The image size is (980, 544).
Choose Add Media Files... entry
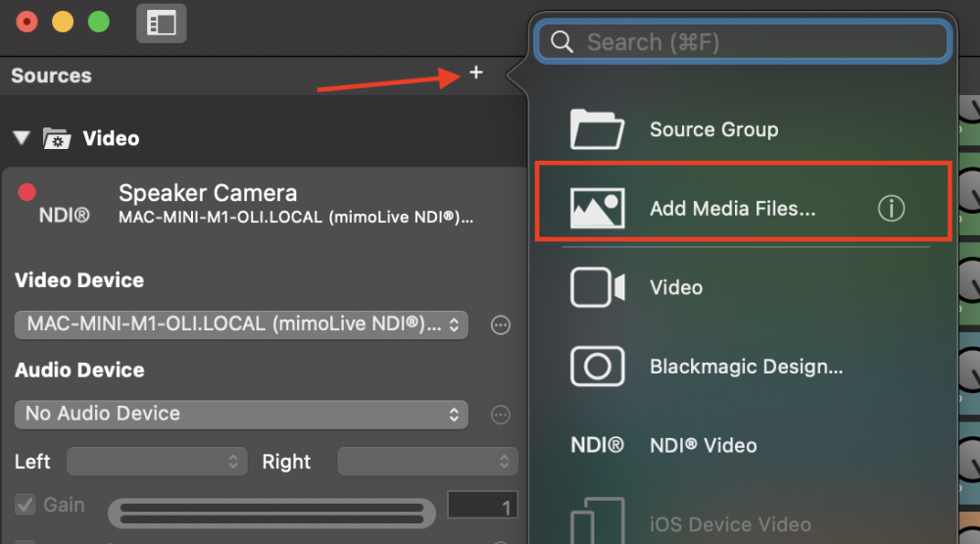pyautogui.click(x=743, y=201)
